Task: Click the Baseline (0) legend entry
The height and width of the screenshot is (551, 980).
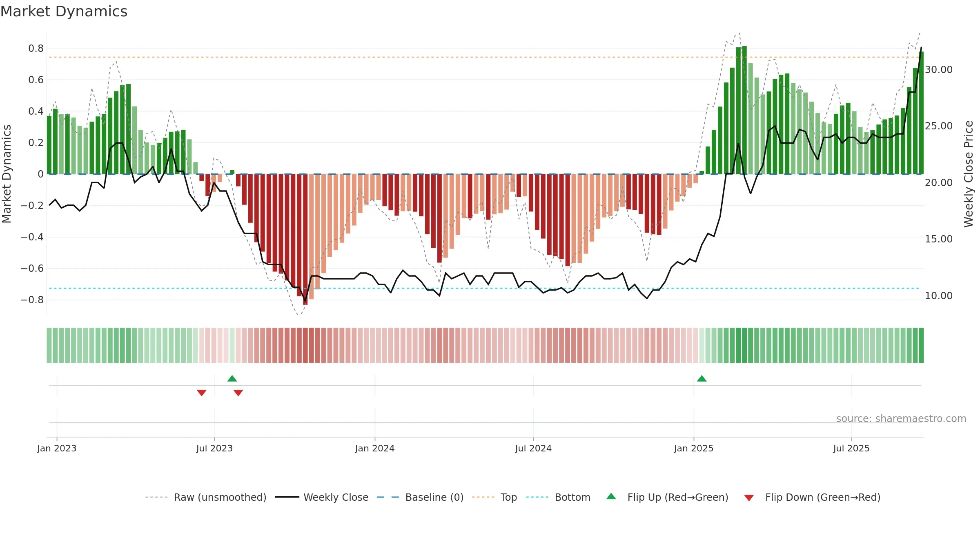Action: (x=420, y=497)
